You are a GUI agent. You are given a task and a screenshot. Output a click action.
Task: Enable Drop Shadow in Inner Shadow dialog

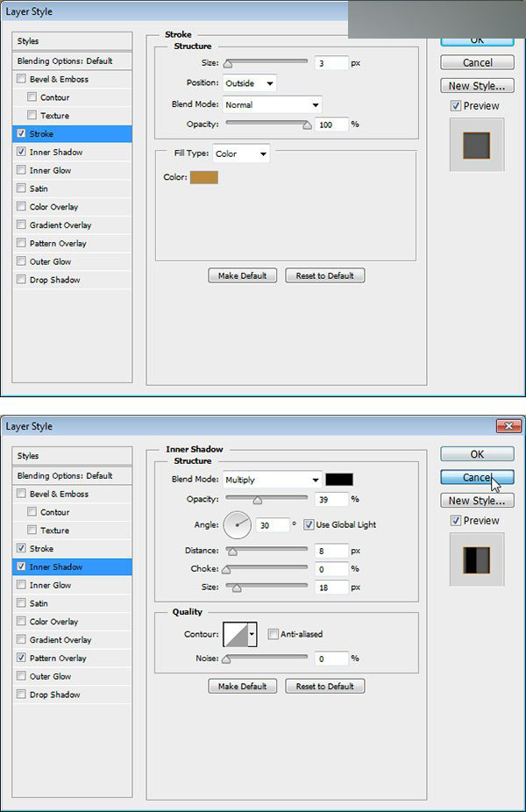21,694
